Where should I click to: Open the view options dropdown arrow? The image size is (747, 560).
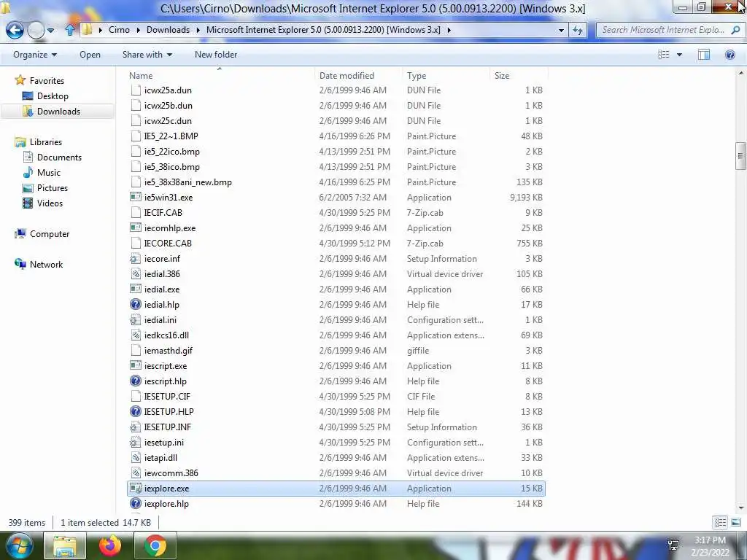(679, 55)
